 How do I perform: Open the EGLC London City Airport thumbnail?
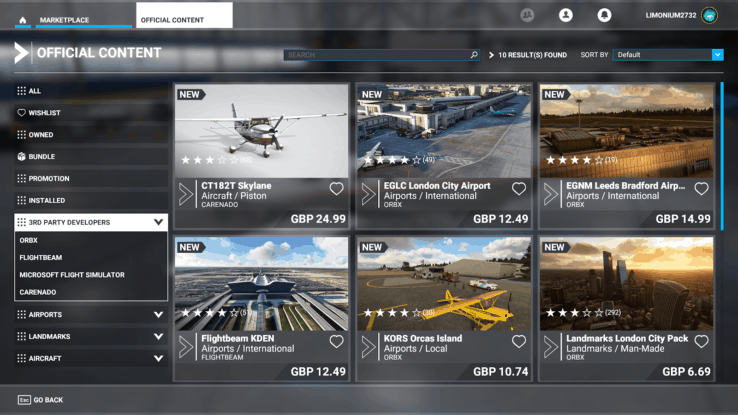point(444,131)
